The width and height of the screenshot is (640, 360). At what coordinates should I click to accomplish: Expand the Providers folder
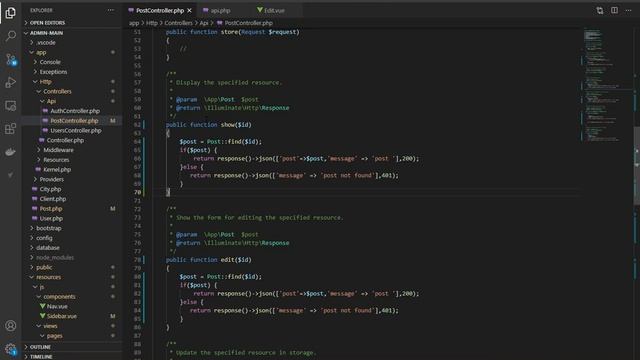[51, 180]
